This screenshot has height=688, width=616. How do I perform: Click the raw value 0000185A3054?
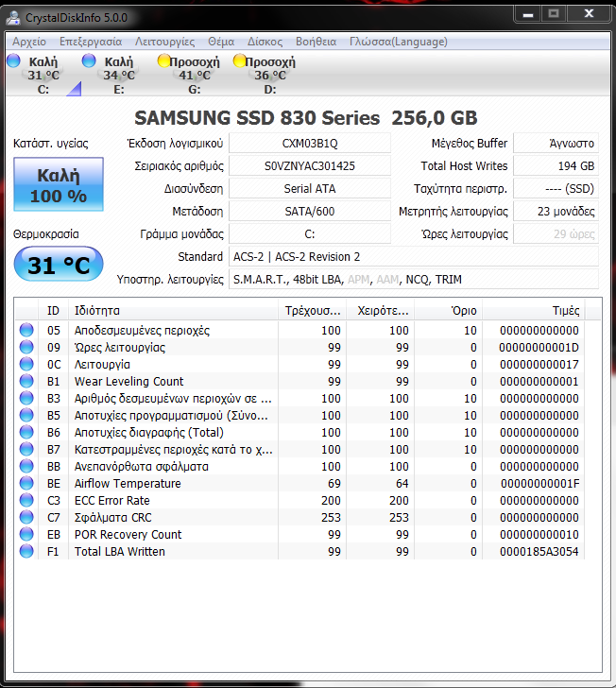tap(539, 552)
